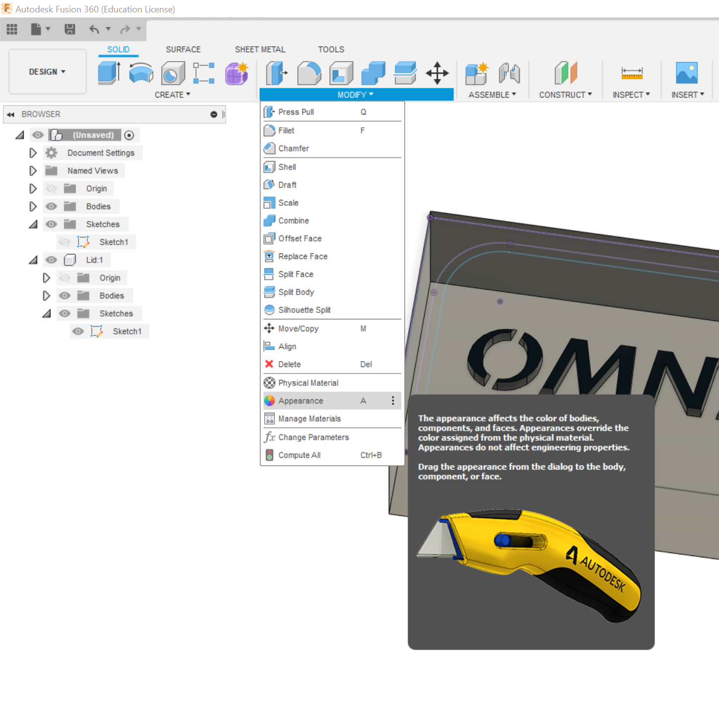Switch to the TOOLS tab
Image resolution: width=719 pixels, height=728 pixels.
click(x=331, y=50)
